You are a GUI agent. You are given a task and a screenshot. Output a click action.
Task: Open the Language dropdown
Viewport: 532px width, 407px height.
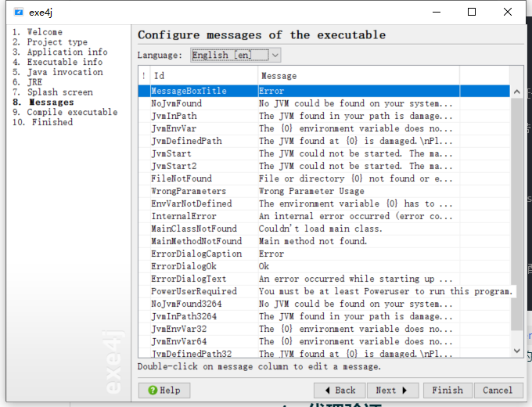pos(235,55)
